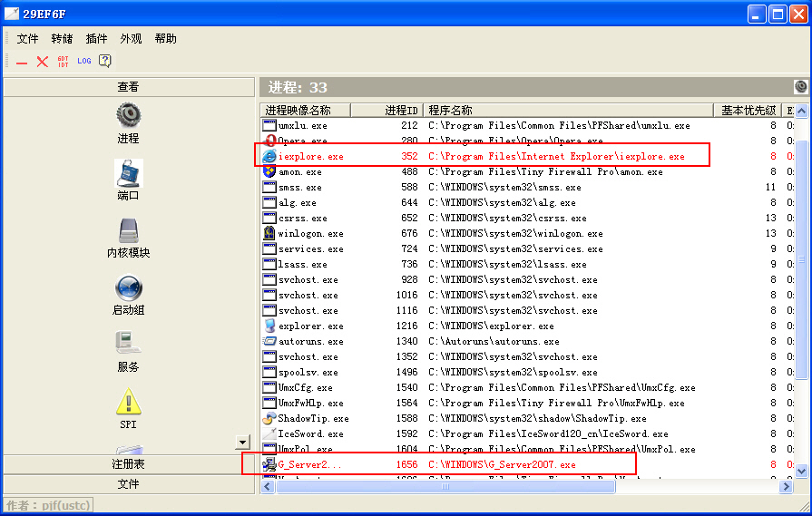Click the umxlu.exe window icon

(x=269, y=125)
